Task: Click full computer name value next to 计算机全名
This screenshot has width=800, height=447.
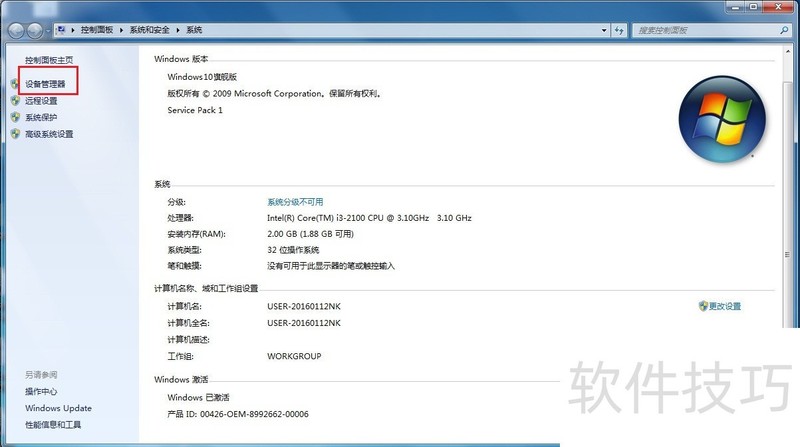Action: (304, 323)
